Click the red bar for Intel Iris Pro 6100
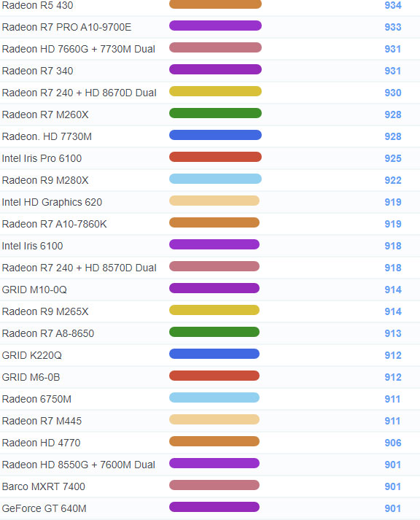The height and width of the screenshot is (520, 420). click(216, 157)
